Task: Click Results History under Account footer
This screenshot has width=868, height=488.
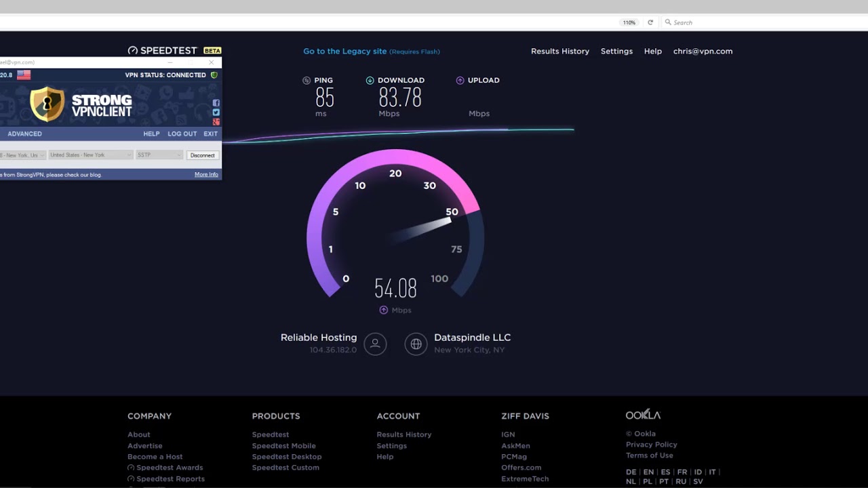Action: click(404, 434)
